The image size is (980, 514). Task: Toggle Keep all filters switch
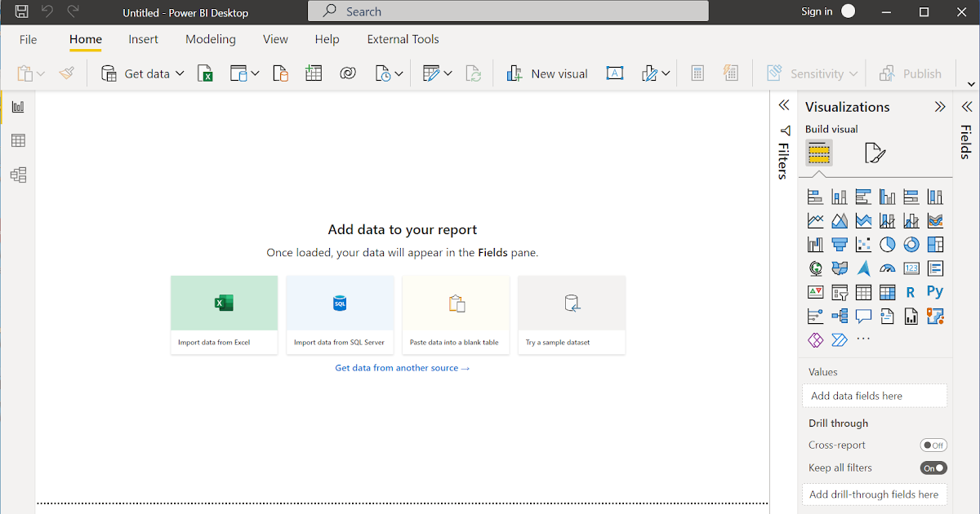point(933,467)
